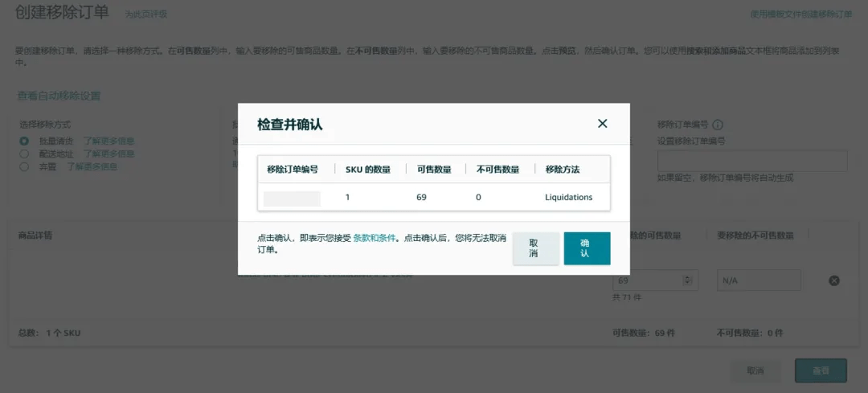
Task: Open the 查看自动移除设置 link
Action: coord(59,96)
